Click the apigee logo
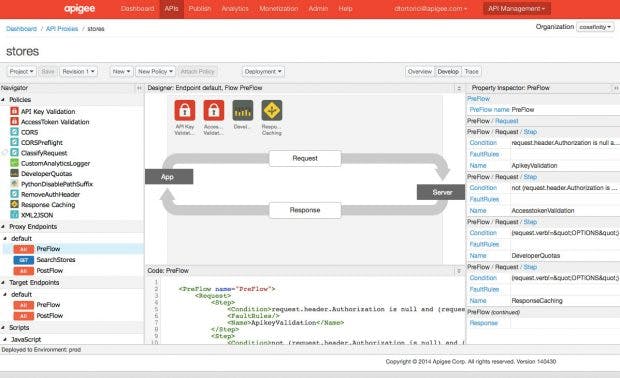The image size is (620, 378). pyautogui.click(x=79, y=9)
